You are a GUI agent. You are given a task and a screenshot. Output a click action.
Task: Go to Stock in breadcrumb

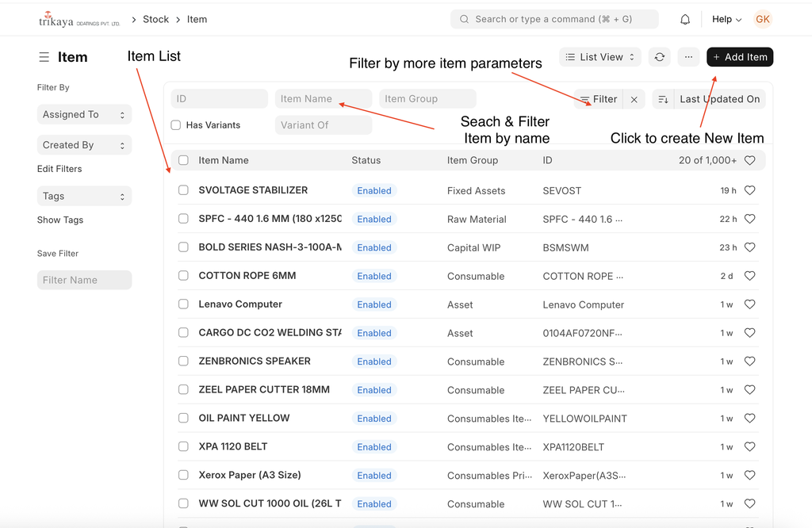156,19
